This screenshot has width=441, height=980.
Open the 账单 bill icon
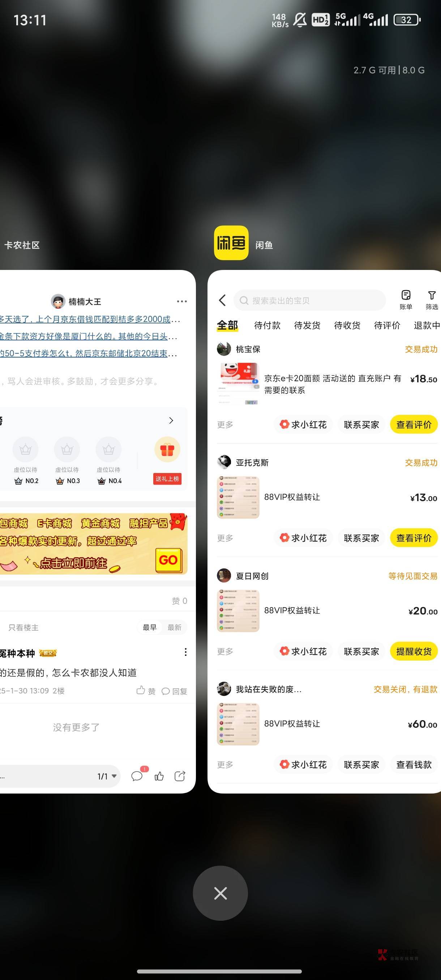tap(406, 300)
